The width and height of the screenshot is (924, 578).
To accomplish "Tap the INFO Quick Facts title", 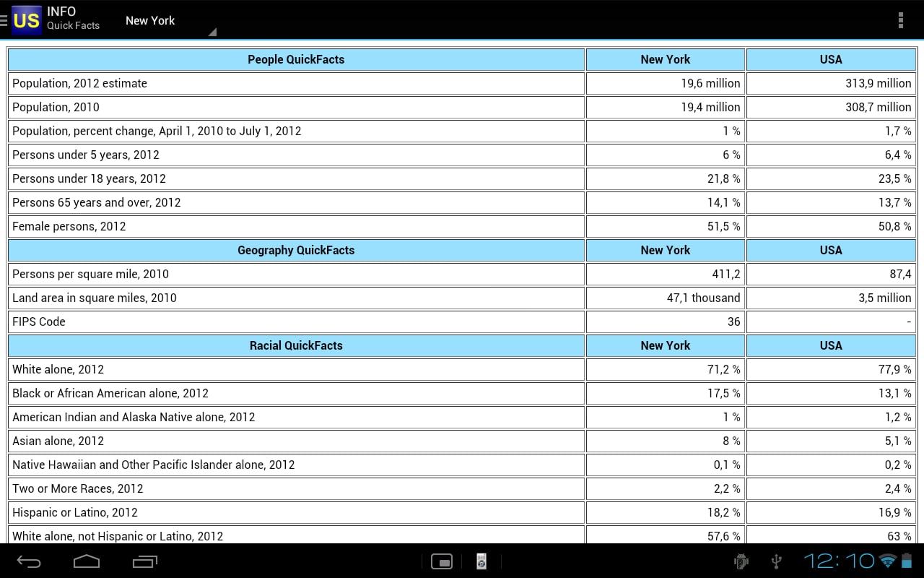I will point(73,18).
